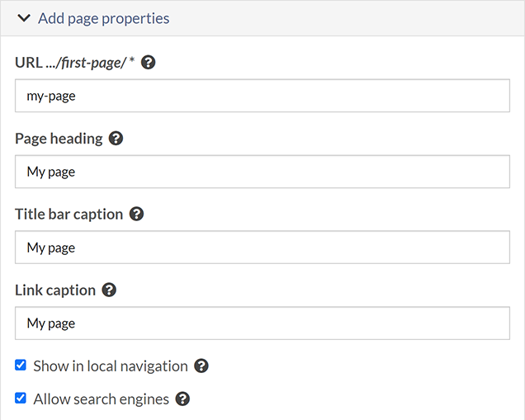The width and height of the screenshot is (525, 420).
Task: Open help for Show in local navigation
Action: coord(201,366)
